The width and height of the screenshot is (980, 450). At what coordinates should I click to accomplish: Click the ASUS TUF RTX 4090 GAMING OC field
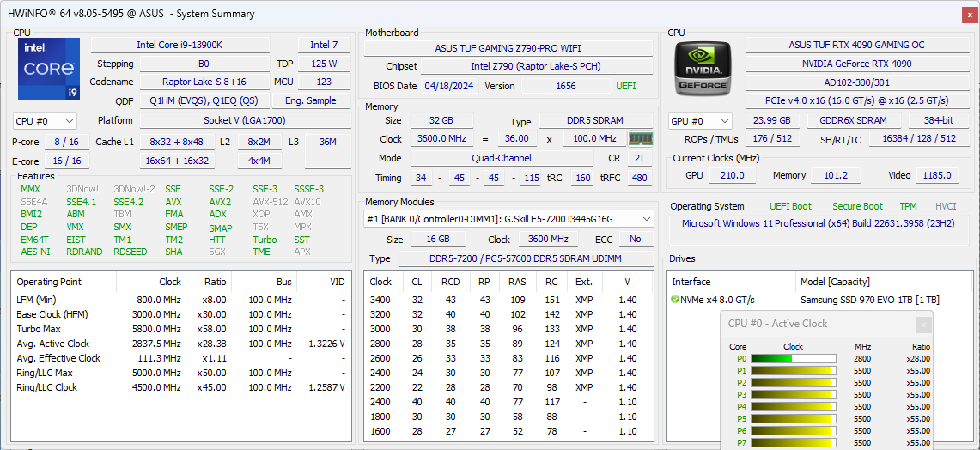[856, 45]
